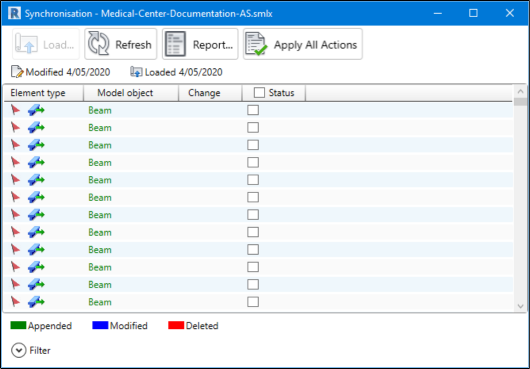
Task: Click blue beam arrow icon in first row
Action: [x=36, y=110]
